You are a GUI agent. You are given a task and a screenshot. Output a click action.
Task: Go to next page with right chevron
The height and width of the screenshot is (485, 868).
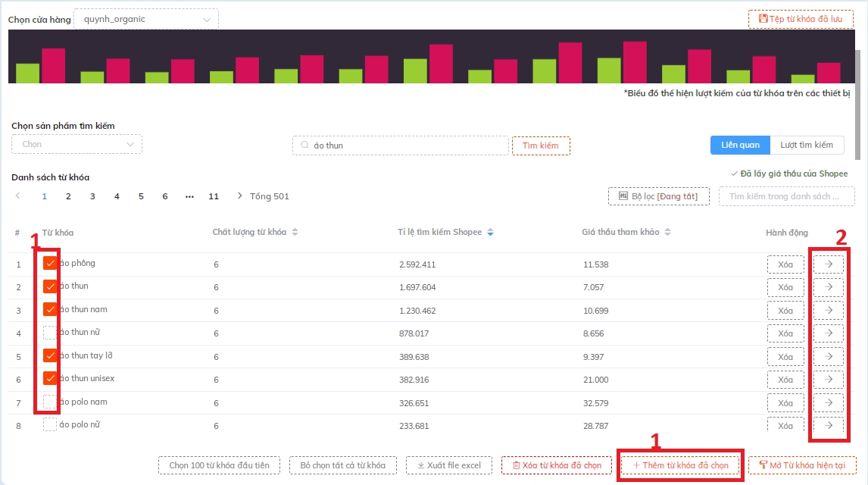tap(240, 196)
